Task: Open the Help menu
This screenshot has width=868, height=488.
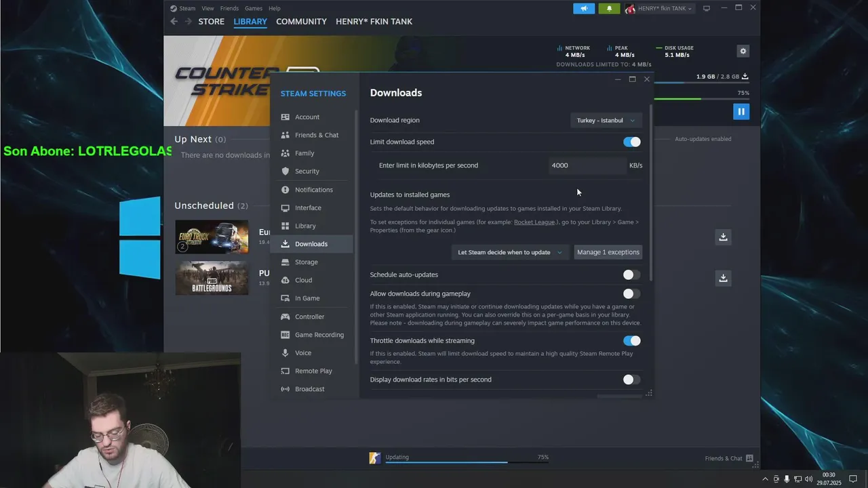Action: tap(274, 8)
